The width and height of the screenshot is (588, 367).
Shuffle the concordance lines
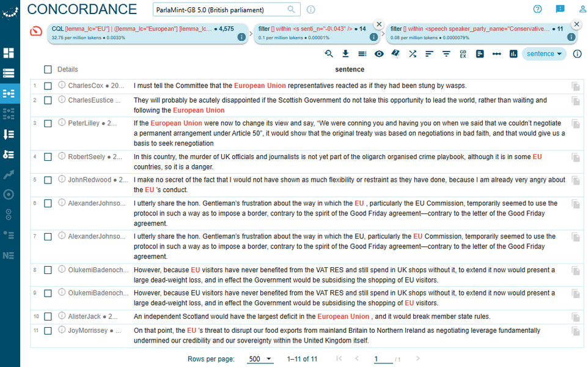tap(413, 54)
